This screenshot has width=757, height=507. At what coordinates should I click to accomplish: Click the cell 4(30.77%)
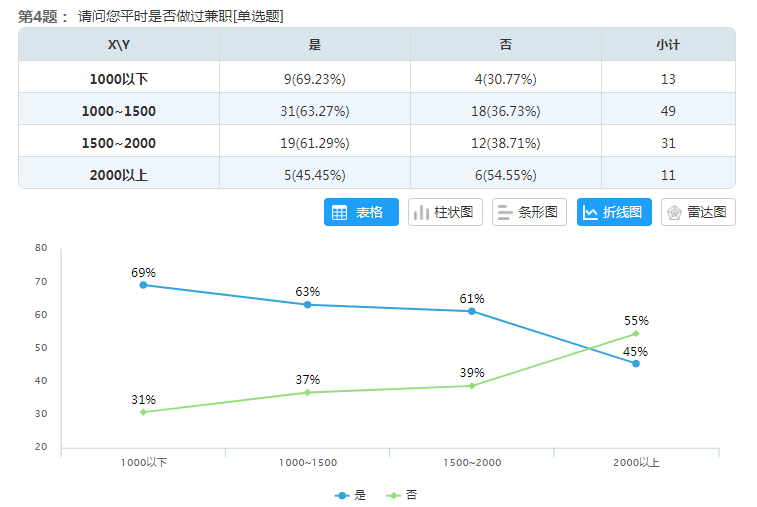[x=506, y=79]
